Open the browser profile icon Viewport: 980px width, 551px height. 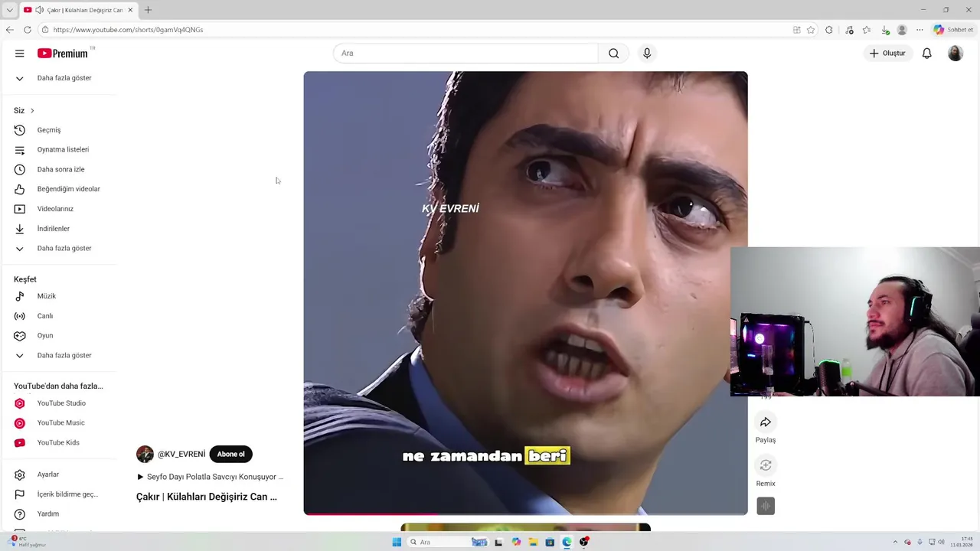coord(902,30)
